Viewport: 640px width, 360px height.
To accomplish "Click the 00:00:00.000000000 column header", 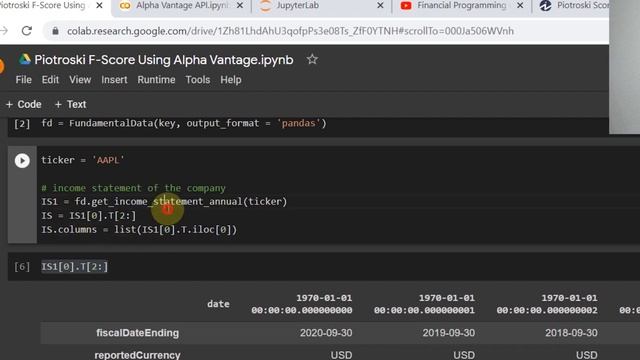I will (x=302, y=304).
